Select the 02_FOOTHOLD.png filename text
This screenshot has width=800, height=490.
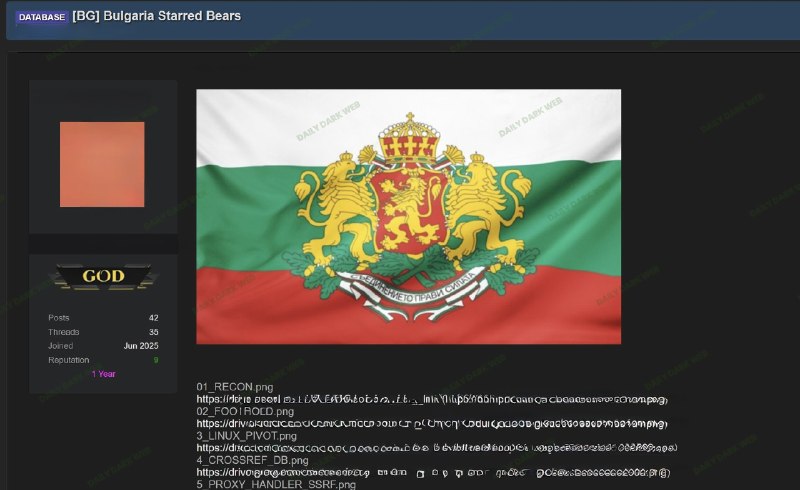tap(245, 411)
